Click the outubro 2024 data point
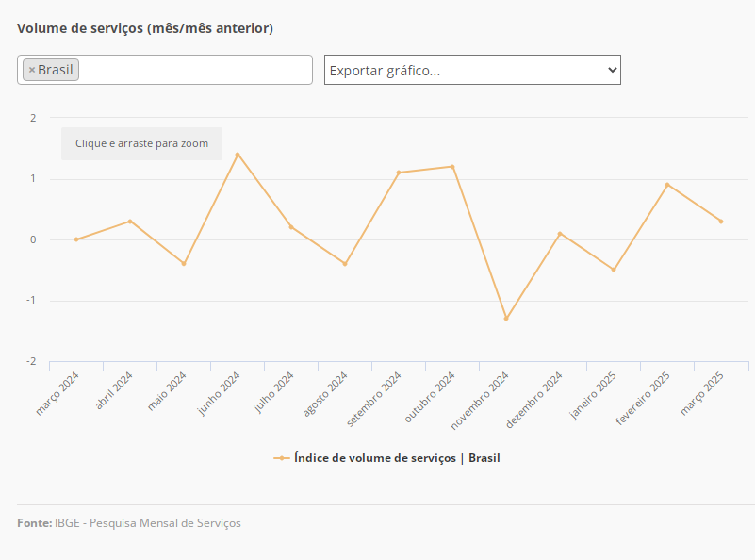The height and width of the screenshot is (560, 755). click(452, 167)
